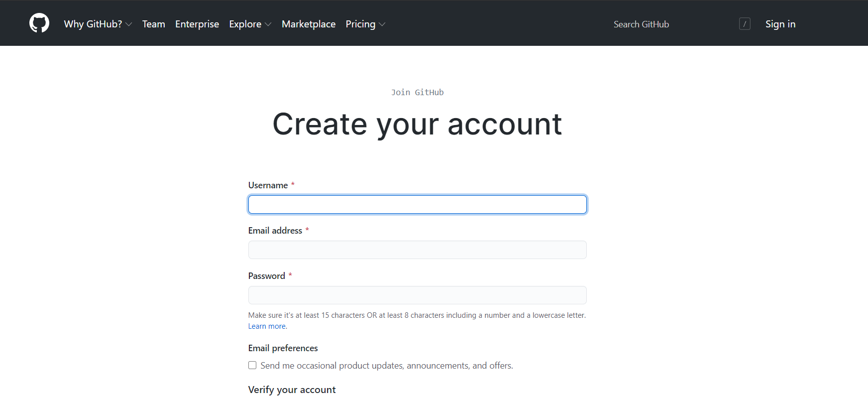Viewport: 868px width, 398px height.
Task: Open the Explore dropdown menu
Action: (x=250, y=24)
